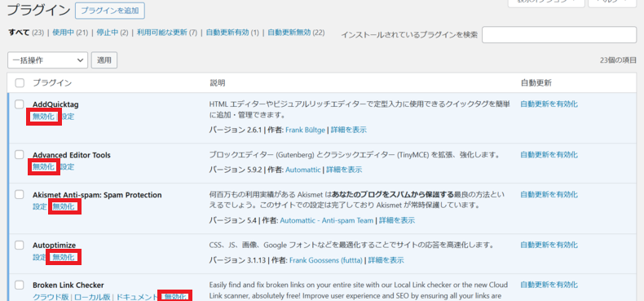644x301 pixels.
Task: Open Broken Link Checker ドキュメント link
Action: (x=137, y=297)
